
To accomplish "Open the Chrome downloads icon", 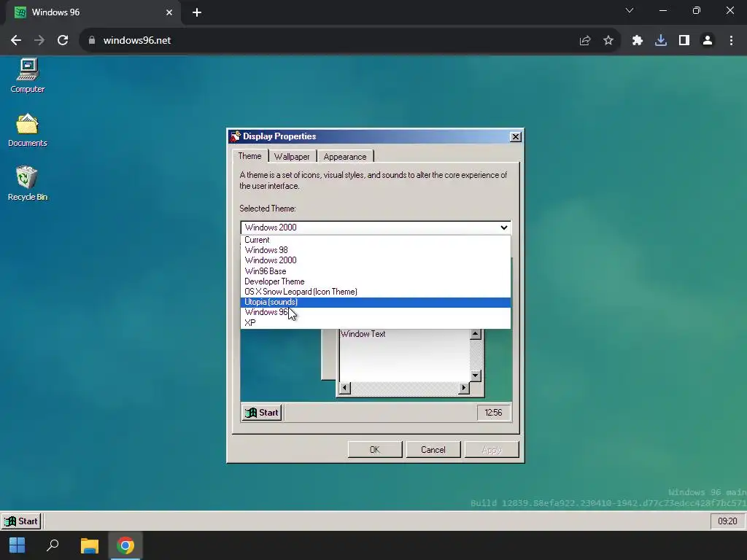I will pos(661,41).
